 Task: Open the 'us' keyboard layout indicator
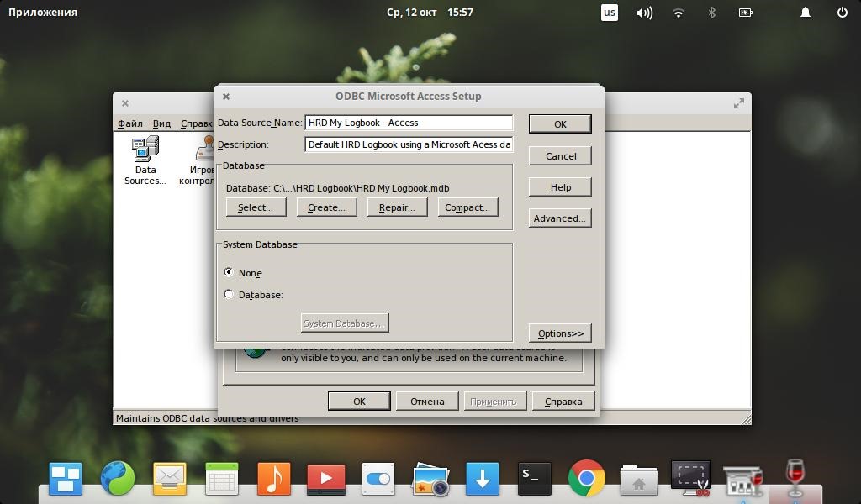[x=610, y=12]
